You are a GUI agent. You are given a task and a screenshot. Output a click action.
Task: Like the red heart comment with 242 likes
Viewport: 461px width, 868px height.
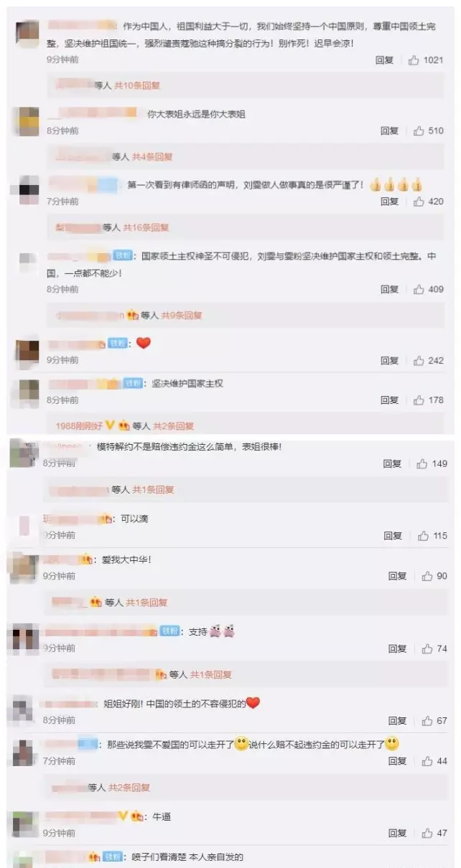click(419, 360)
